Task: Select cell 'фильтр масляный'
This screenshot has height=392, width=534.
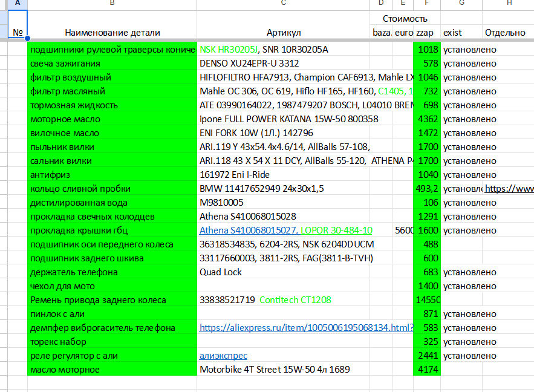Action: [x=112, y=91]
